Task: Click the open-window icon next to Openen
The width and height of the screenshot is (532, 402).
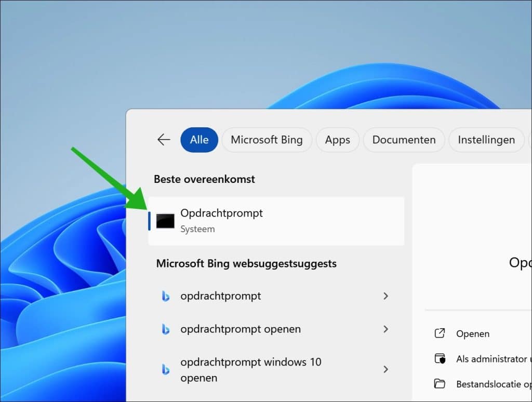Action: click(440, 333)
